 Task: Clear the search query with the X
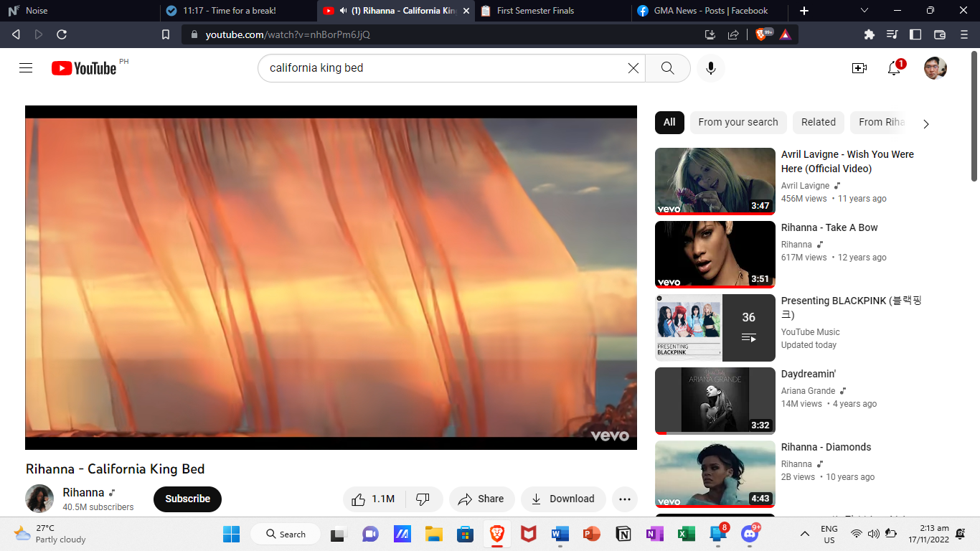633,68
